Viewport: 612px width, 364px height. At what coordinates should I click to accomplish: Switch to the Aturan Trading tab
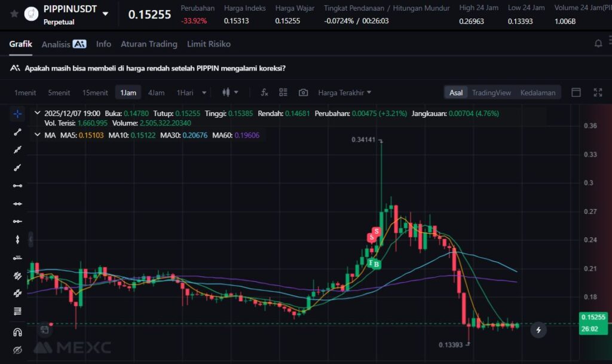click(149, 44)
